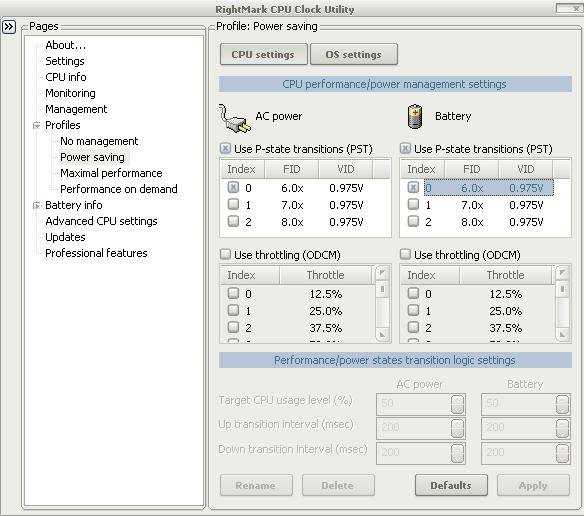
Task: Click the Defaults button
Action: click(451, 485)
